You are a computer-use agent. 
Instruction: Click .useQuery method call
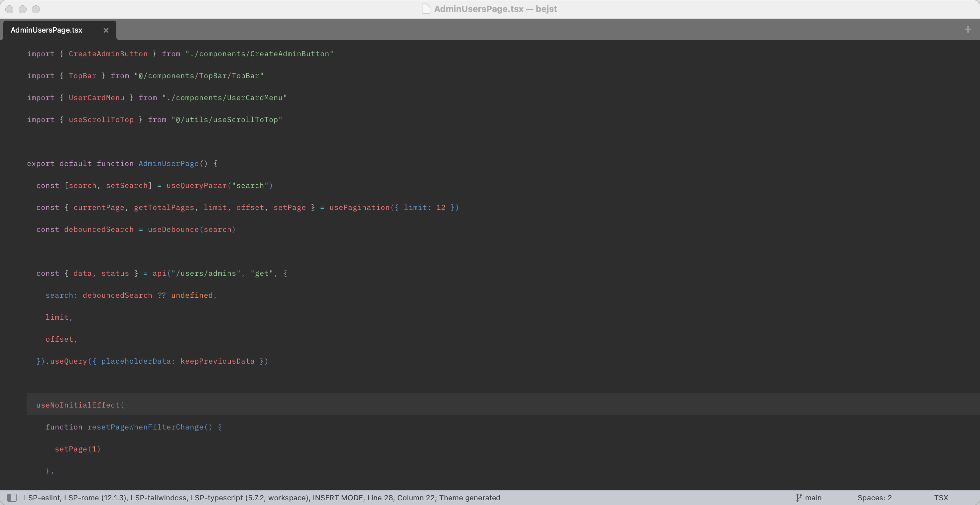click(66, 361)
